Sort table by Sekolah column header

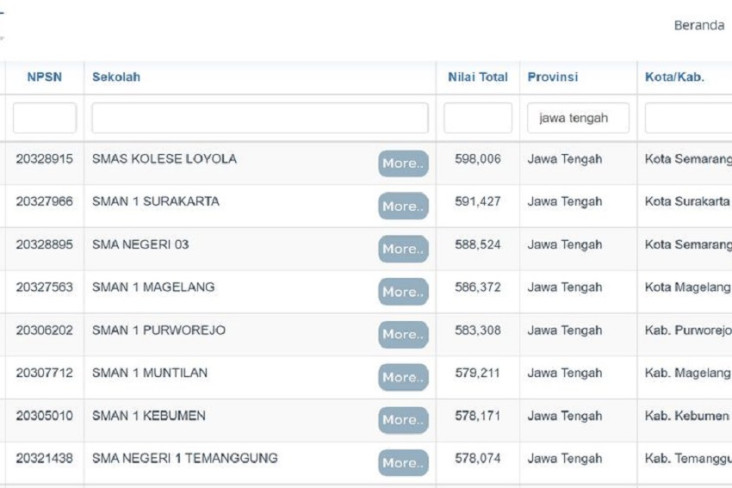pos(116,77)
